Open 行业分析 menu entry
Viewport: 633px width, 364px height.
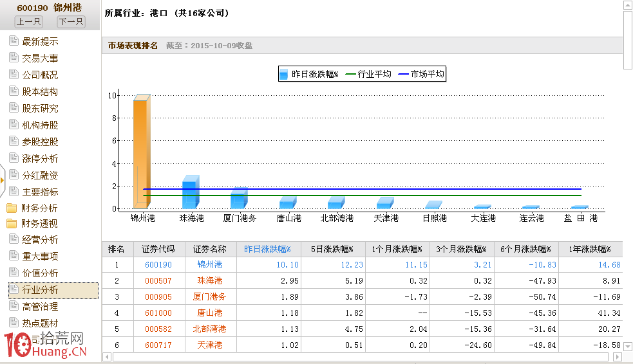(x=40, y=290)
